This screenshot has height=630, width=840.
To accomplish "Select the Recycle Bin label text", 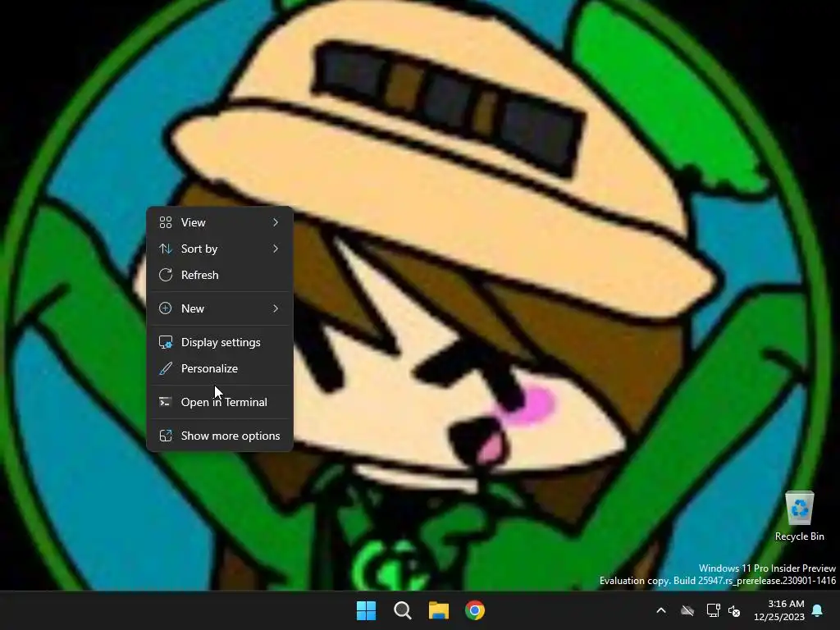I will click(x=799, y=536).
